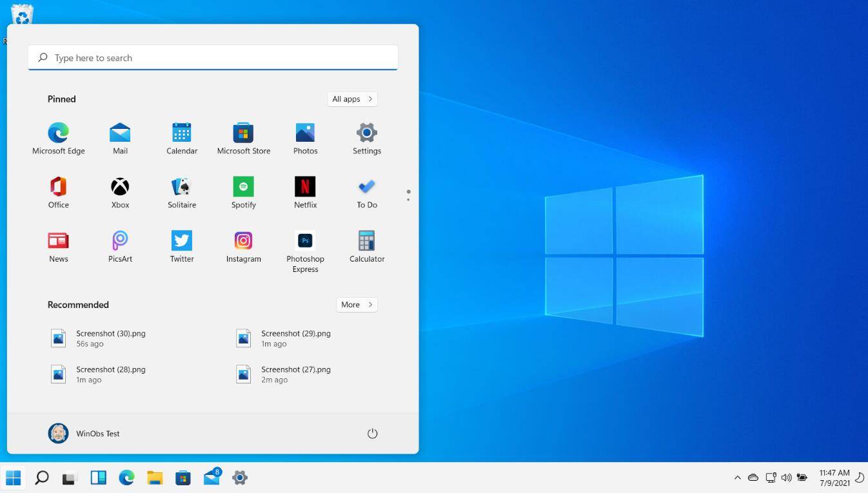The width and height of the screenshot is (868, 493).
Task: Show All apps list
Action: 352,99
